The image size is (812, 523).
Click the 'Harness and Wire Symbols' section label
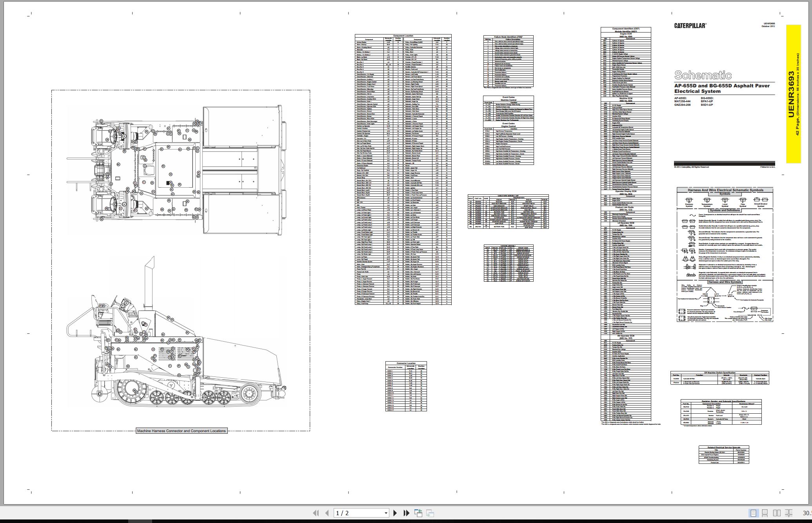pyautogui.click(x=725, y=282)
